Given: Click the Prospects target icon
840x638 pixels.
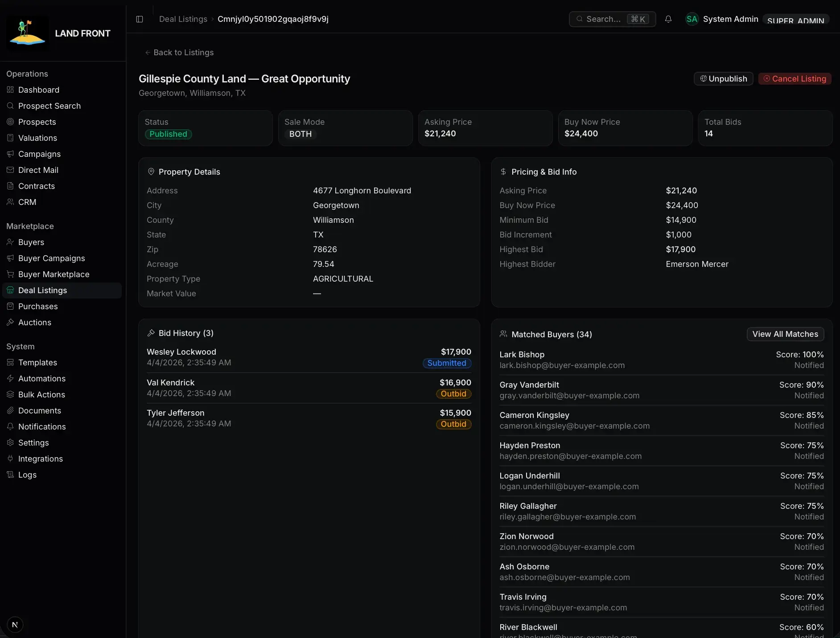Looking at the screenshot, I should click(x=10, y=122).
